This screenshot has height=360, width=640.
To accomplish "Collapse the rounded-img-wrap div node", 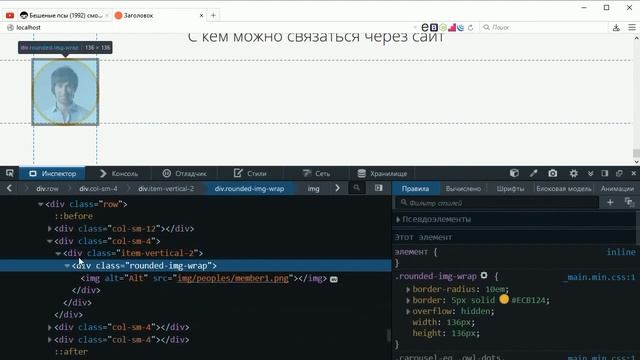I will (x=67, y=266).
